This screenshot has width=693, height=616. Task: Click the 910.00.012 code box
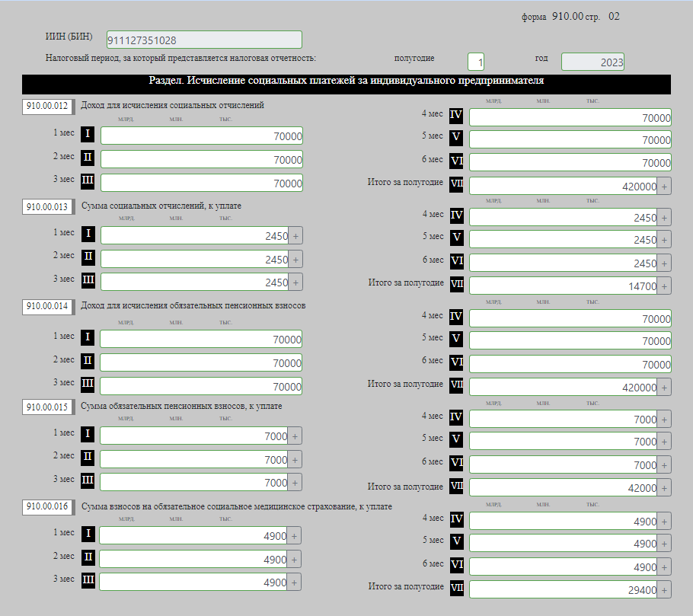[47, 107]
